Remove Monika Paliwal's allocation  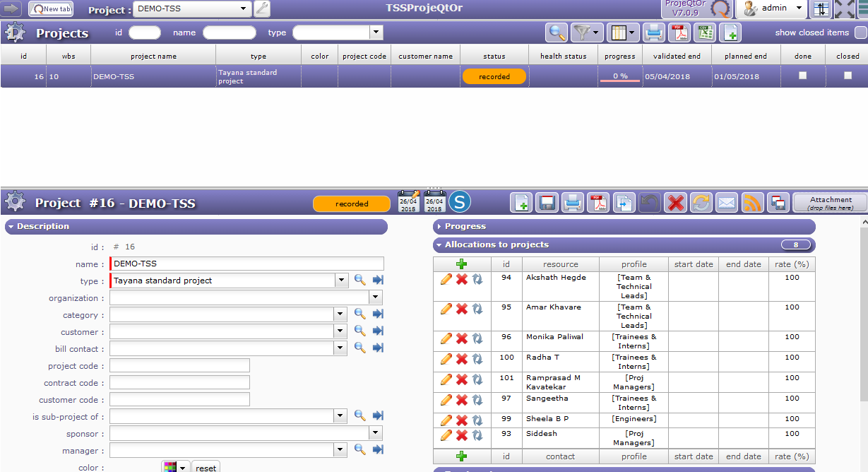pos(462,339)
